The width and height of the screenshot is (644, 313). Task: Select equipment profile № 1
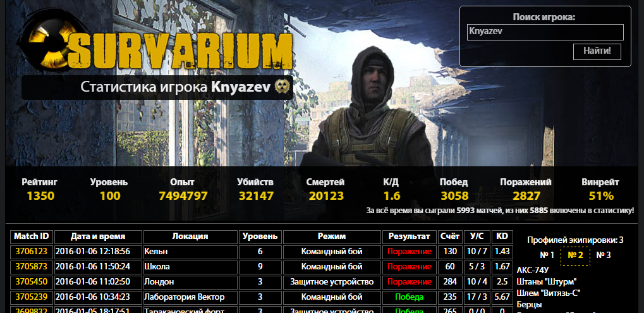click(x=547, y=255)
